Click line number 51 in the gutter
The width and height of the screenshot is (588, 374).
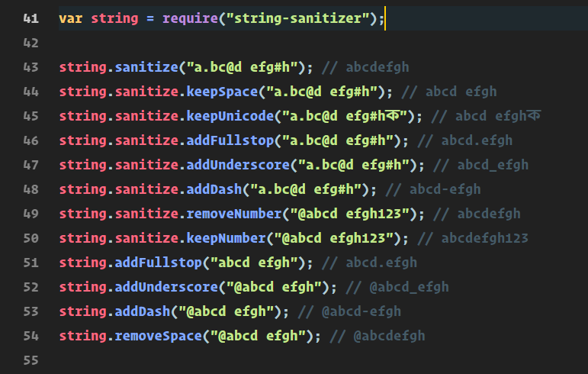(x=31, y=263)
